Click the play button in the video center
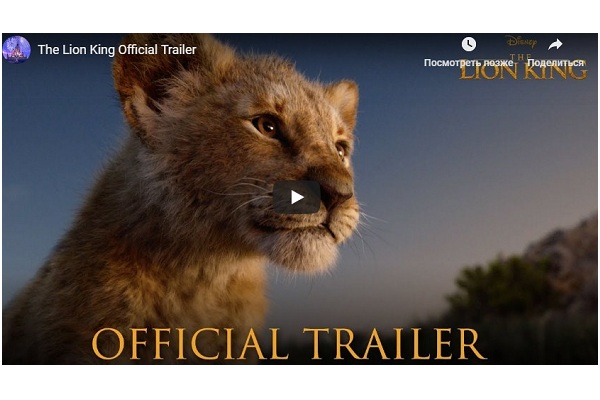Viewport: 600px width, 400px height. coord(297,197)
